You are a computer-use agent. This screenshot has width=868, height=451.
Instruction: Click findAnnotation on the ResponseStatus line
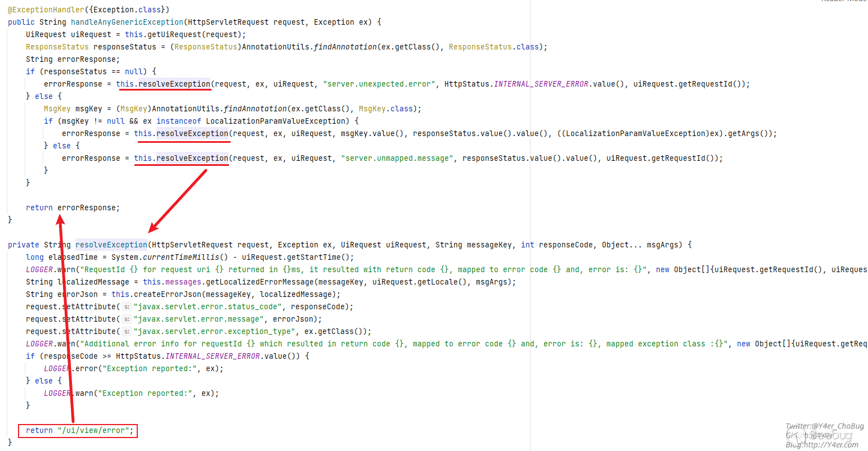click(345, 47)
